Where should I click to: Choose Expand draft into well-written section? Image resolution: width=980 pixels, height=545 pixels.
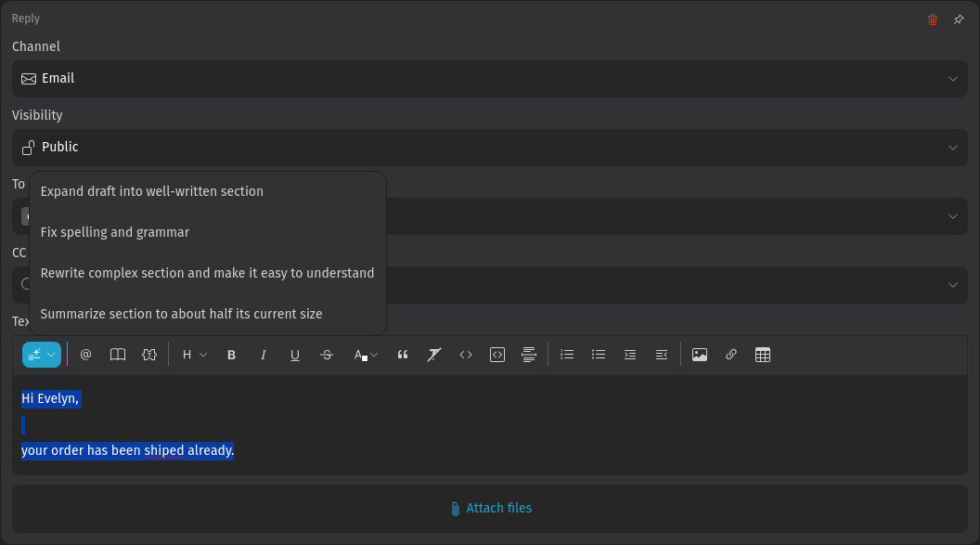(208, 191)
